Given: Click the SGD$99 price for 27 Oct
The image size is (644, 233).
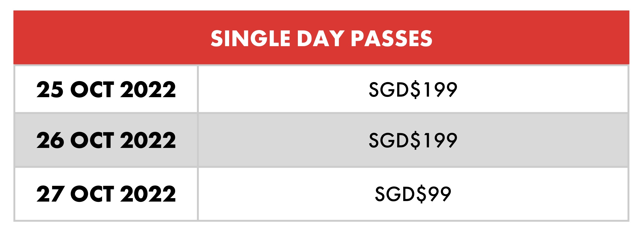Looking at the screenshot, I should 413,194.
